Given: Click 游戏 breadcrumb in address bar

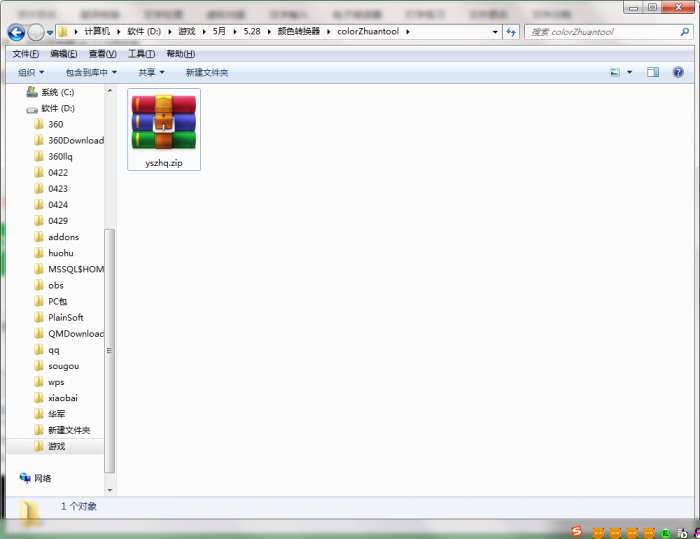Looking at the screenshot, I should (x=187, y=31).
